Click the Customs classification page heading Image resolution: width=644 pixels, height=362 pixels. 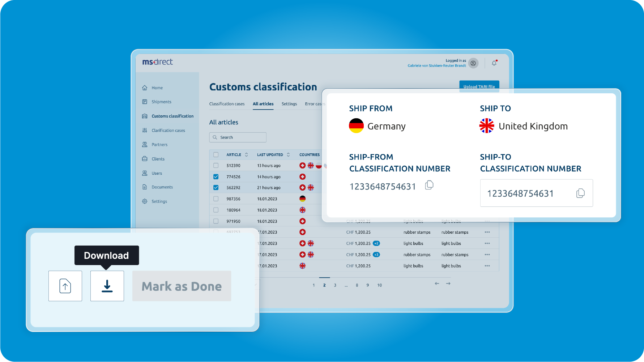coord(263,87)
